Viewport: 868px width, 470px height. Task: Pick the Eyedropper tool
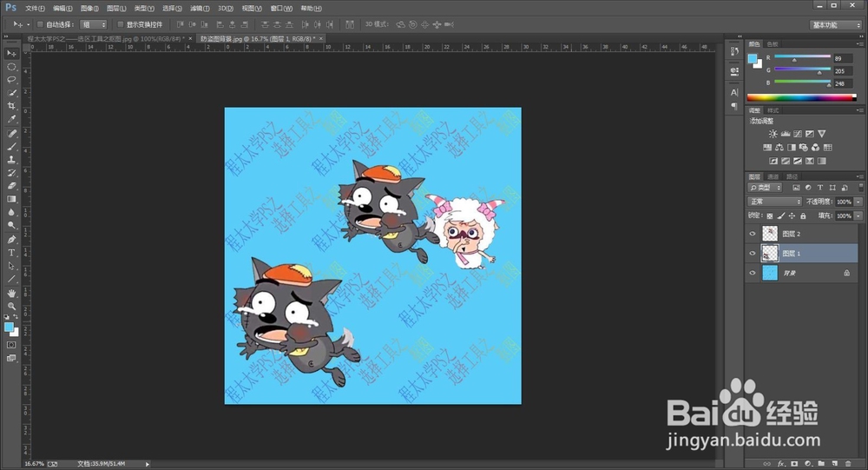pyautogui.click(x=11, y=119)
